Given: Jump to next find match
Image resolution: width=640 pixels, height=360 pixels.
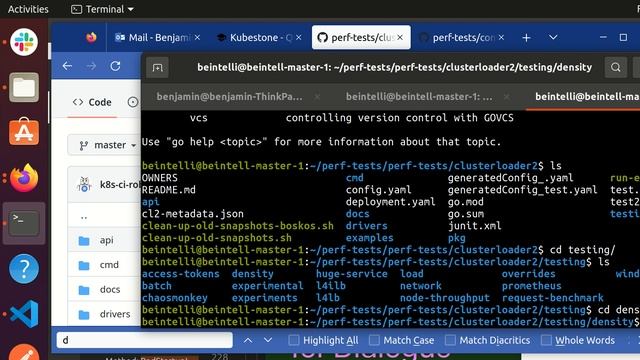Looking at the screenshot, I should [x=268, y=340].
